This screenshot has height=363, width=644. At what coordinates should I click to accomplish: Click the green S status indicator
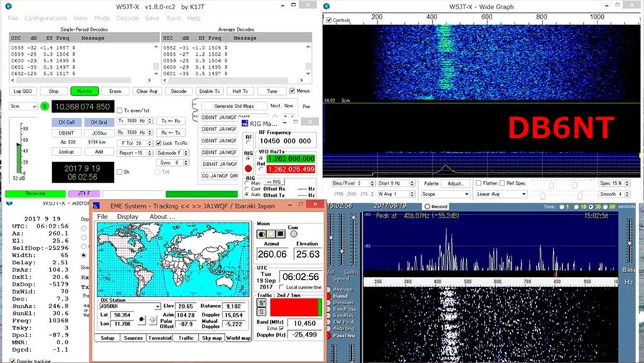[x=45, y=107]
